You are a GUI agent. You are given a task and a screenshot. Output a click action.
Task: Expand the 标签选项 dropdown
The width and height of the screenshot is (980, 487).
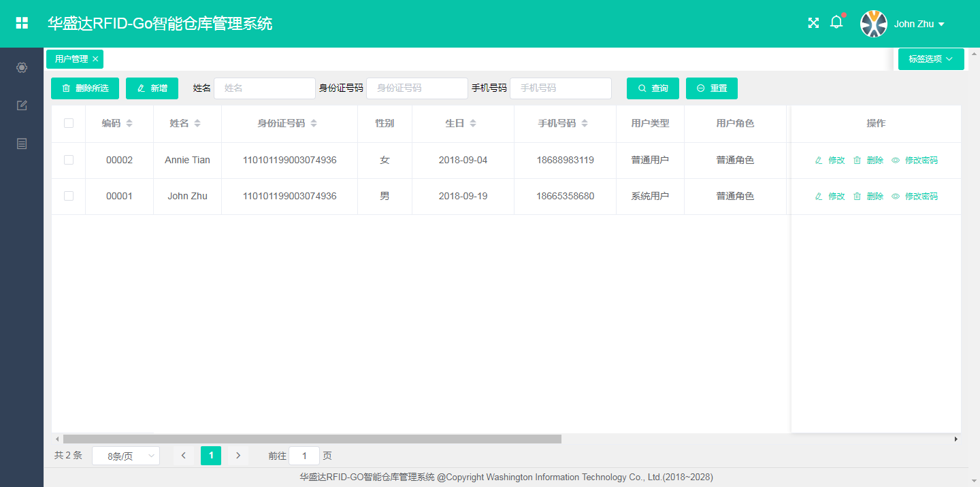[x=930, y=59]
